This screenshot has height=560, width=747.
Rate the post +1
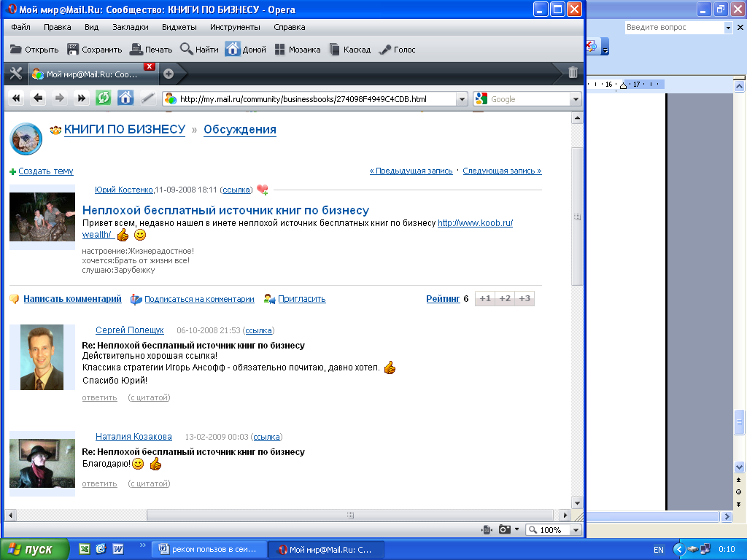tap(485, 298)
